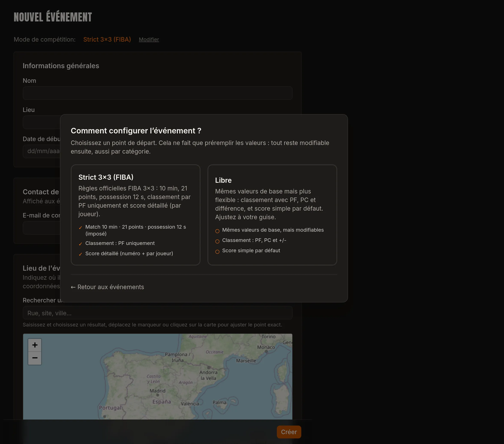Image resolution: width=504 pixels, height=444 pixels.
Task: Click the date de début field
Action: (x=41, y=151)
